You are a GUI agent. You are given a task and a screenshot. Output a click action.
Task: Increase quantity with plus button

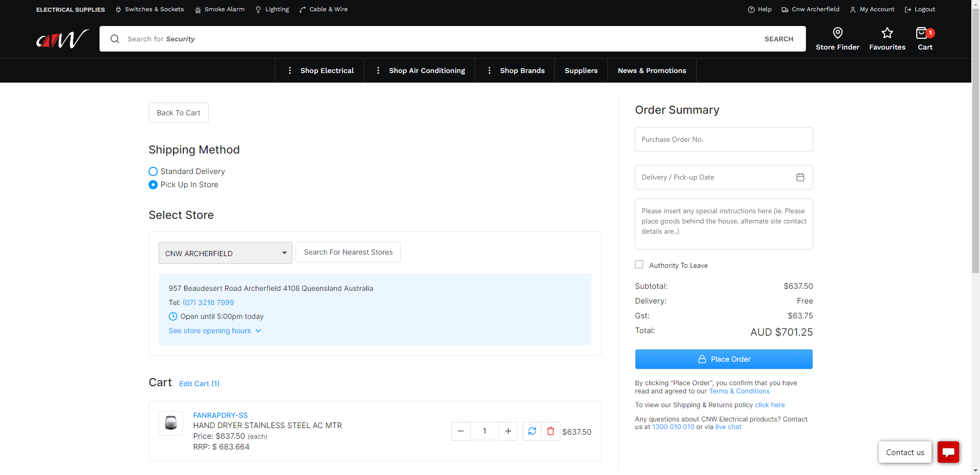coord(508,431)
